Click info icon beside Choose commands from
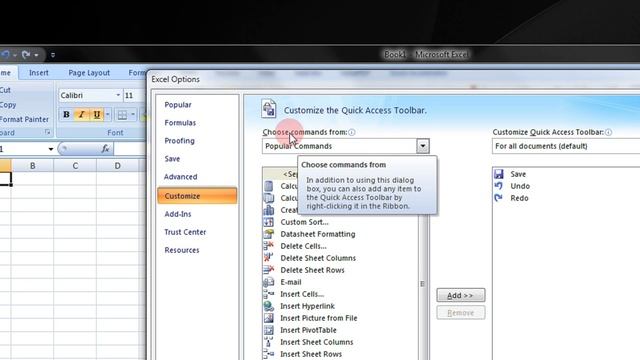This screenshot has width=640, height=360. [x=352, y=132]
